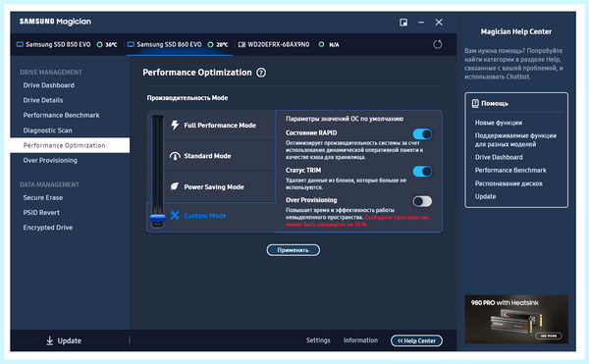Viewport: 589px width, 364px height.
Task: Click the Применить button
Action: [x=293, y=250]
